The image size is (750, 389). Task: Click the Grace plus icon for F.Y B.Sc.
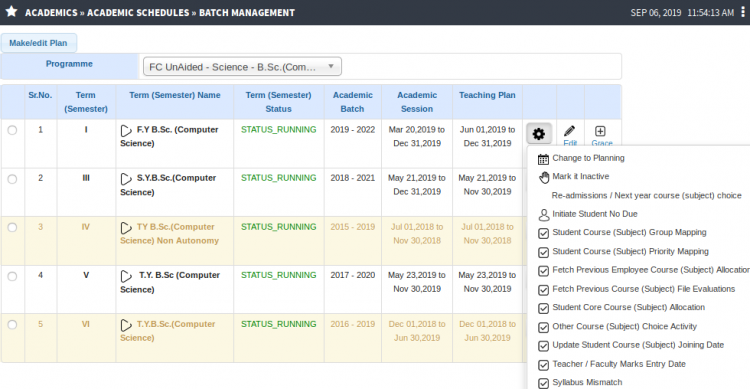600,131
